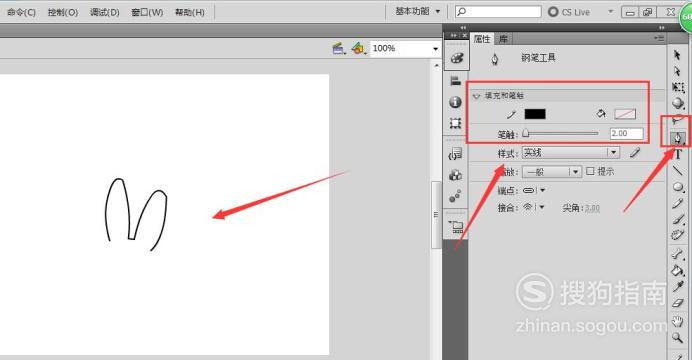
Task: Open the scale 一般 dropdown
Action: (x=551, y=172)
